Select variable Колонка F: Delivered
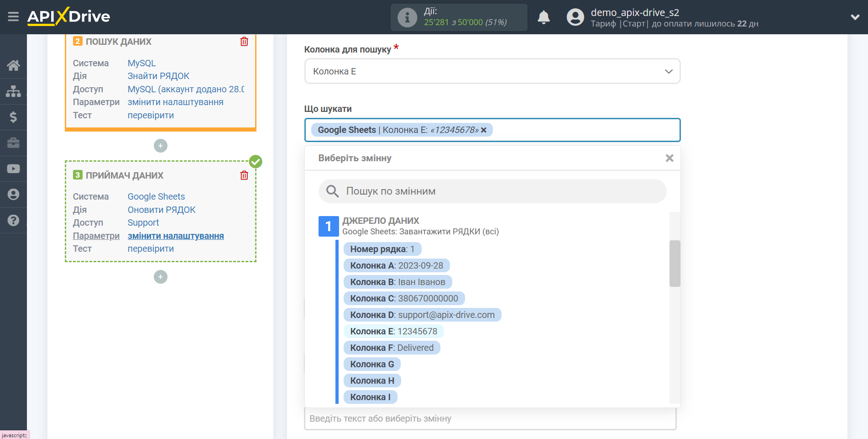 392,348
